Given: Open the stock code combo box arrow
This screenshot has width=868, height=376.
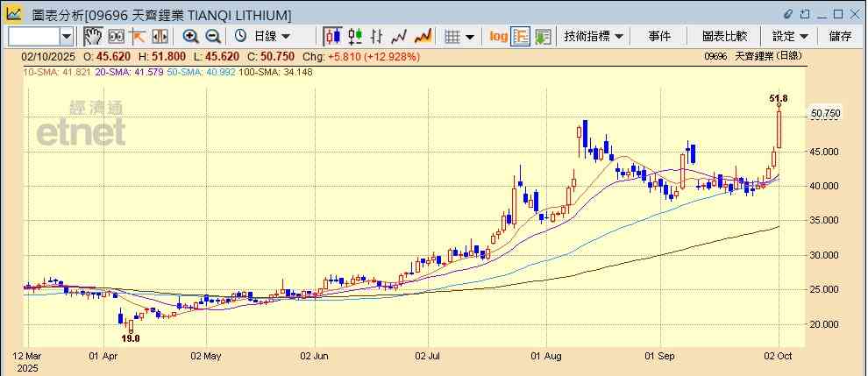Looking at the screenshot, I should tap(67, 36).
